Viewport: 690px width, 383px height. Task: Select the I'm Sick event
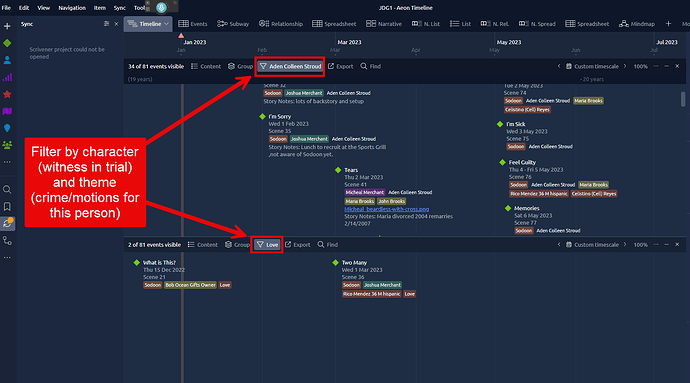515,124
